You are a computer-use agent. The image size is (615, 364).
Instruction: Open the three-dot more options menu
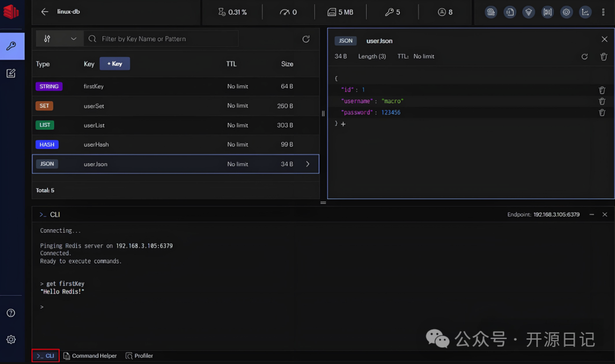click(x=603, y=12)
